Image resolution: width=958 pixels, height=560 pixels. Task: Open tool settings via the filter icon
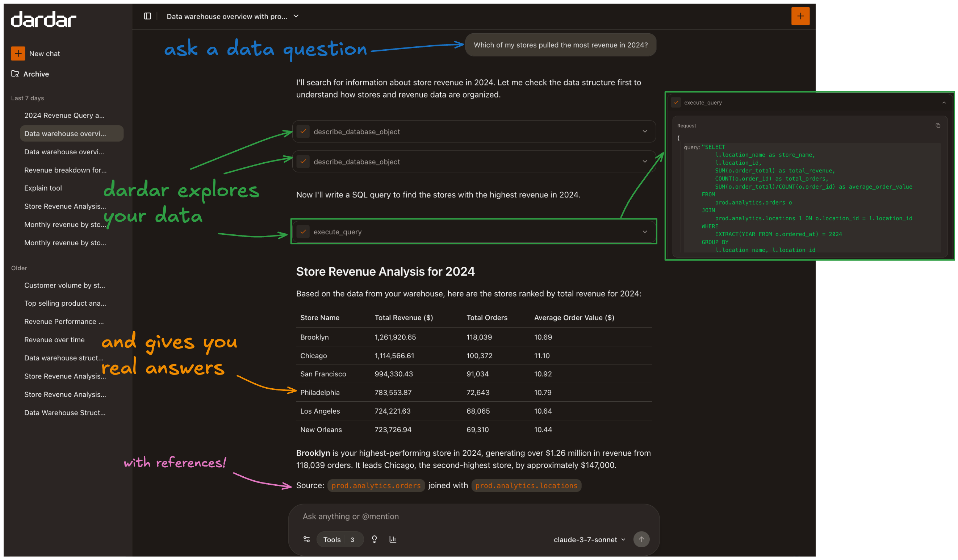pyautogui.click(x=306, y=539)
